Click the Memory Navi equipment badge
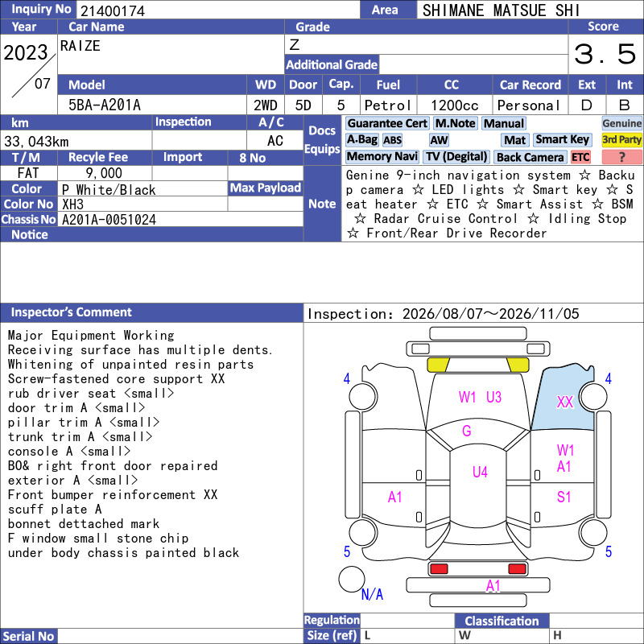The image size is (644, 644). click(x=382, y=156)
